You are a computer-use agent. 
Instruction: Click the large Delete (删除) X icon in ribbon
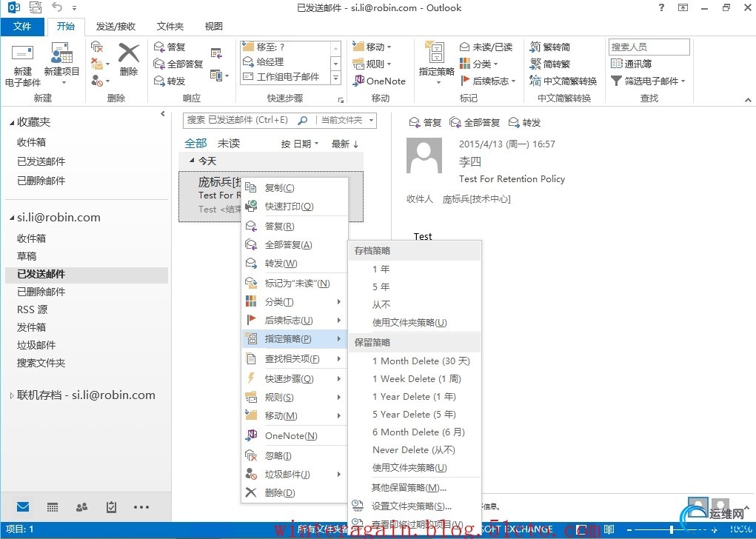point(129,53)
